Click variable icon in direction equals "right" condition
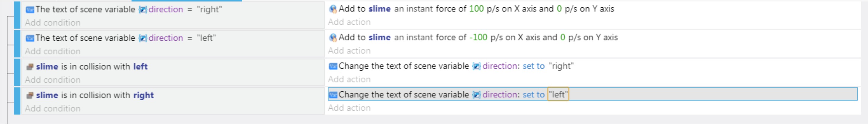Screen dimensions: 868x124 pyautogui.click(x=30, y=9)
